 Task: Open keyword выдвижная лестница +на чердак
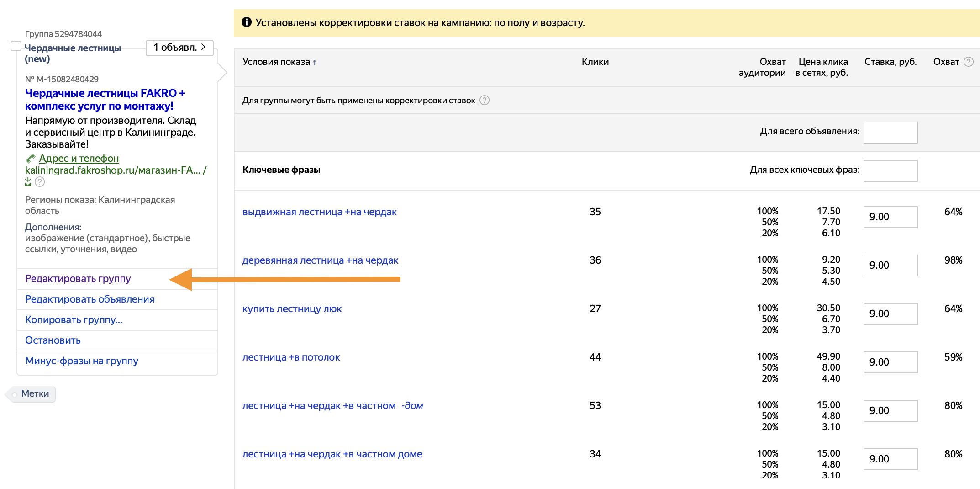(x=319, y=212)
